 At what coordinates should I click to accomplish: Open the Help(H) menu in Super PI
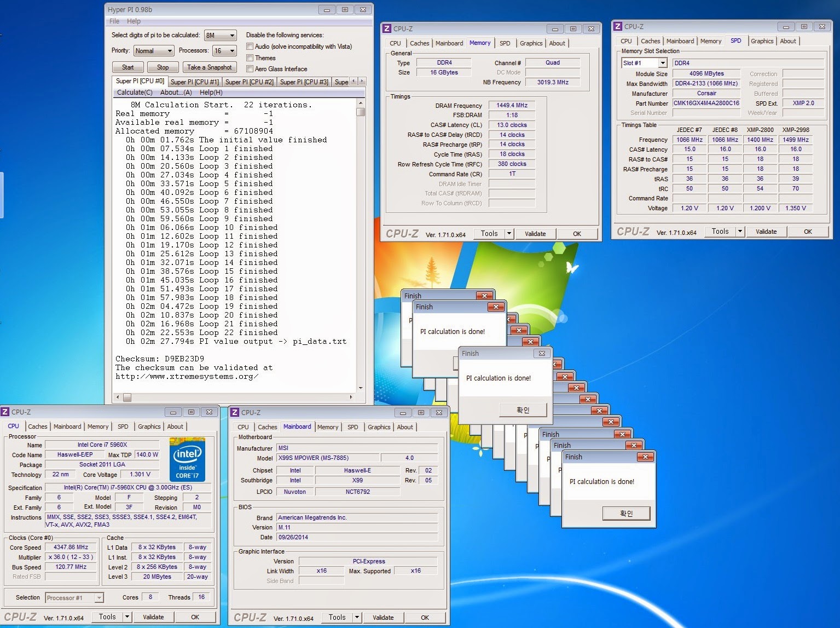tap(211, 93)
